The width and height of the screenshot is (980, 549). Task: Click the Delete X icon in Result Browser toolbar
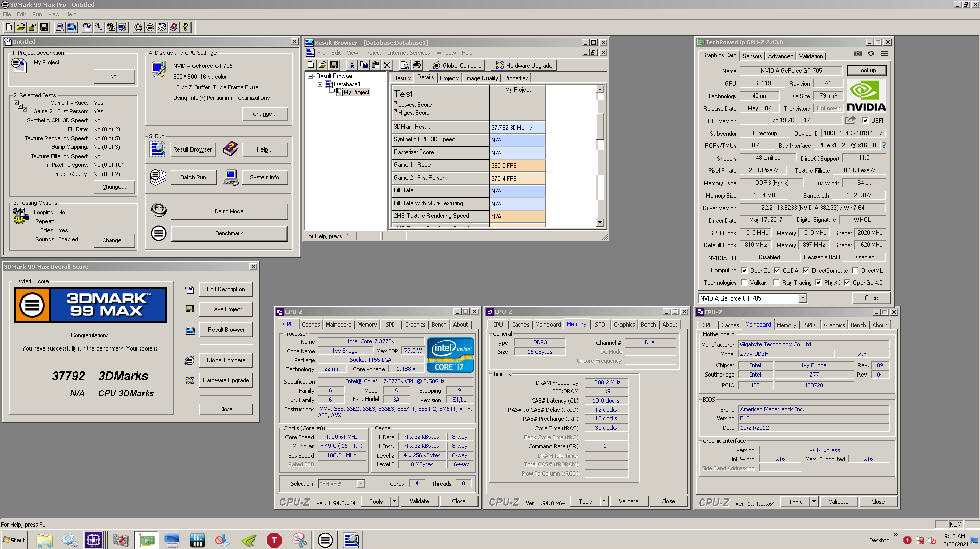pyautogui.click(x=387, y=65)
